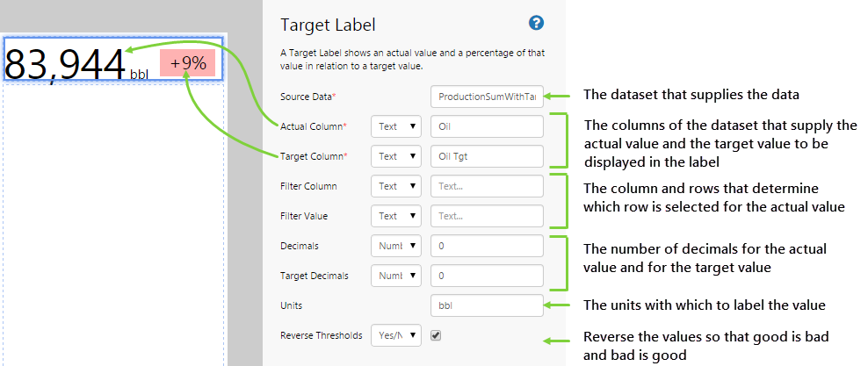Open the Actual Column type dropdown
868x366 pixels.
[x=396, y=126]
